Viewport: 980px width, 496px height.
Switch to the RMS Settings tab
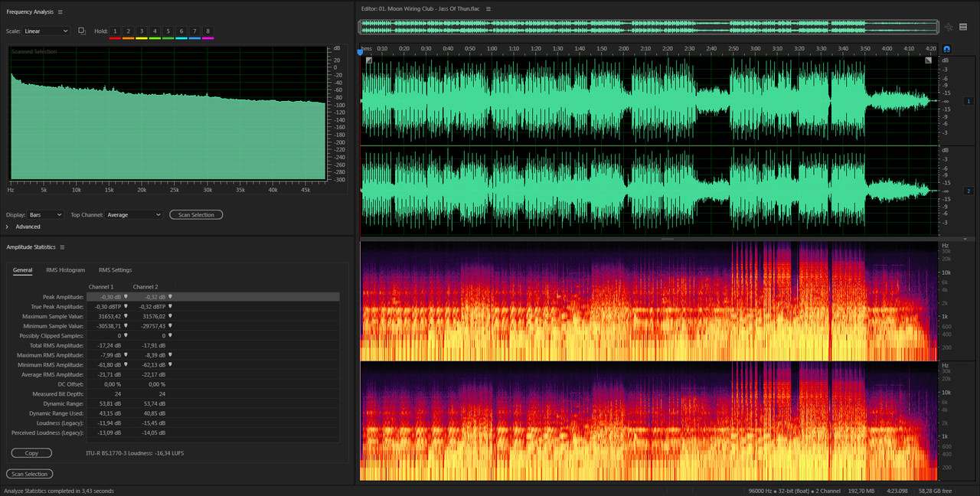(x=115, y=270)
